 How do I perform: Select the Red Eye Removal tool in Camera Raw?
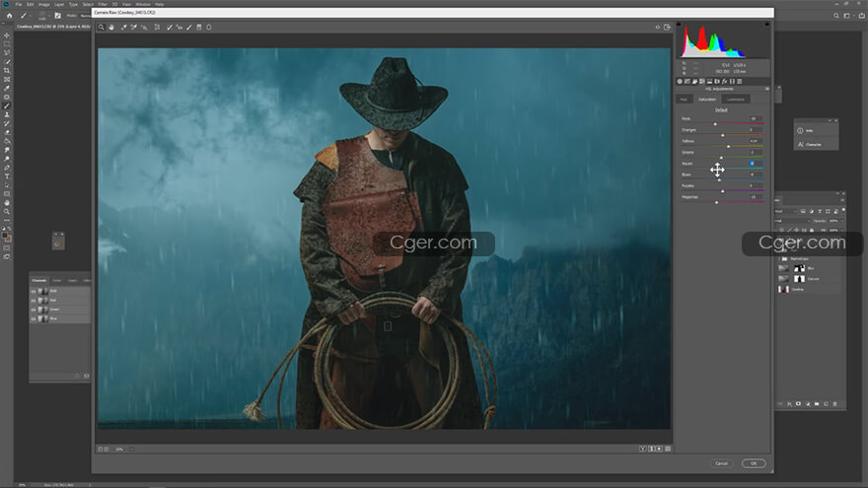click(x=180, y=28)
